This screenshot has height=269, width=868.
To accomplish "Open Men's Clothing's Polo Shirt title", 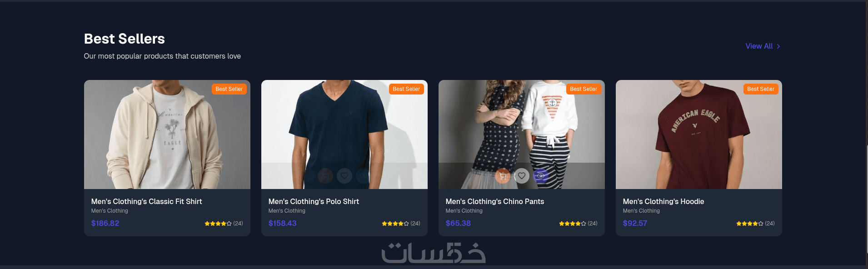I will click(314, 201).
